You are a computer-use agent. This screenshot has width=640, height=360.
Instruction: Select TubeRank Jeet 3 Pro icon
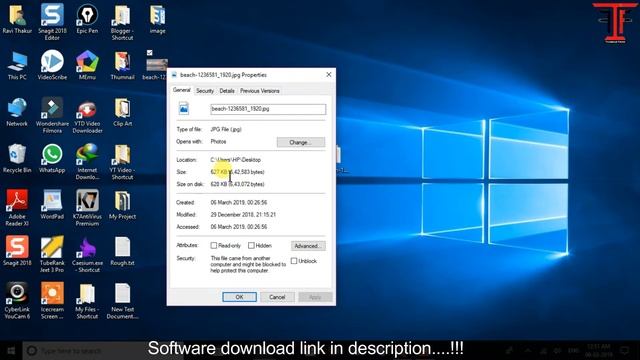pos(52,254)
